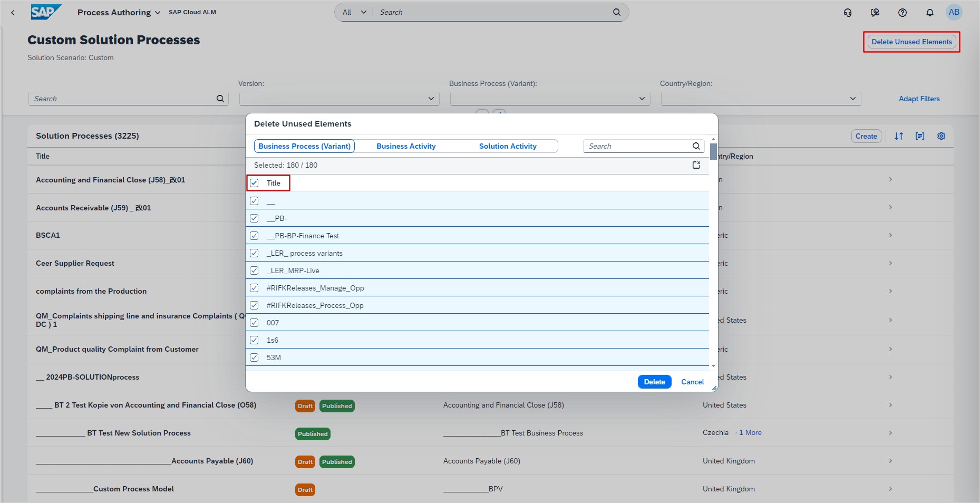Open the notifications bell
Image resolution: width=980 pixels, height=503 pixels.
click(929, 13)
